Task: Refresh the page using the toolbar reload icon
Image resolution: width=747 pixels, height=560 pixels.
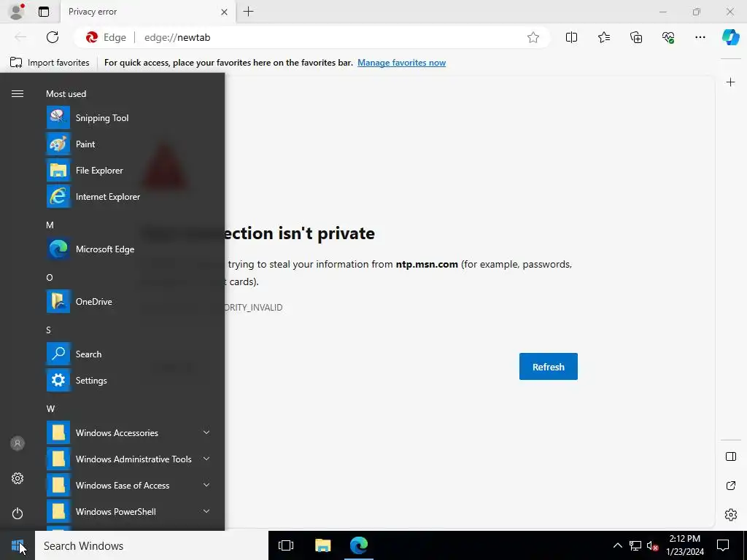Action: point(53,37)
